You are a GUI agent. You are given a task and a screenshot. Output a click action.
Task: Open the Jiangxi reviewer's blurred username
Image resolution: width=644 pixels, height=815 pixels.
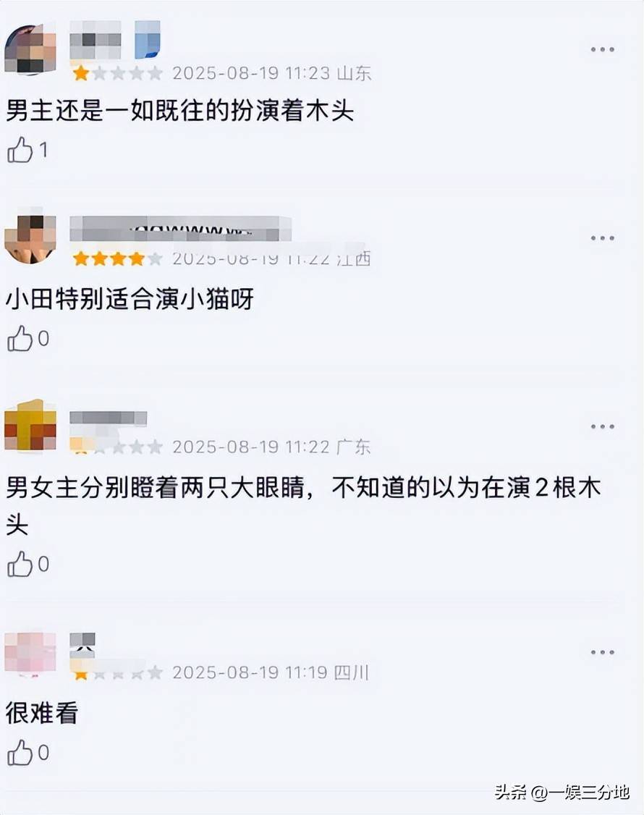click(180, 229)
